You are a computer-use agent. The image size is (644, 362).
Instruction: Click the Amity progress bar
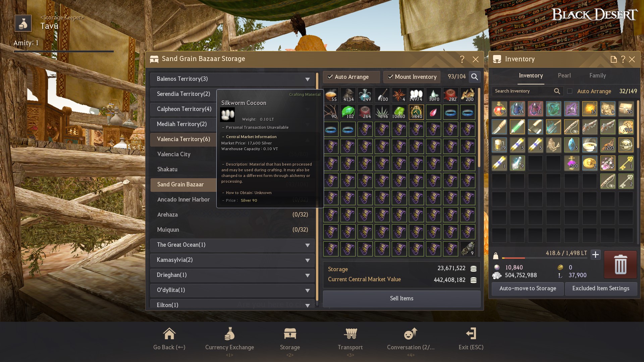(x=63, y=51)
